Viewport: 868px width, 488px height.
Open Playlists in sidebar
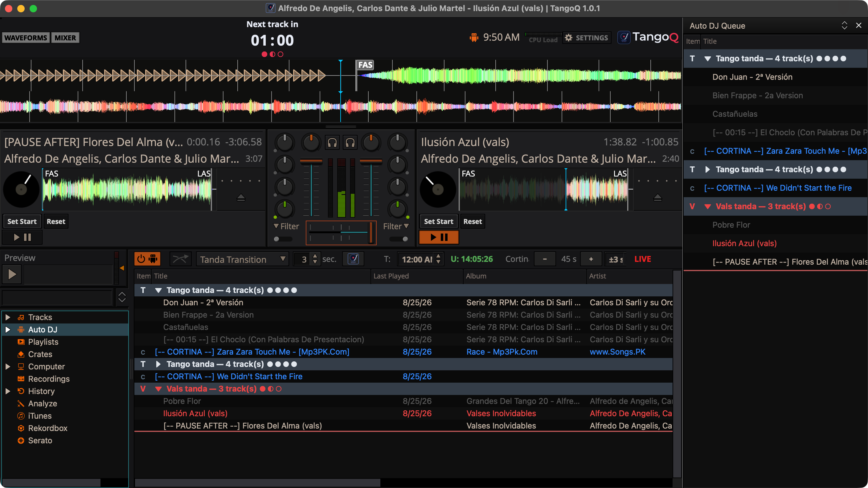coord(43,342)
